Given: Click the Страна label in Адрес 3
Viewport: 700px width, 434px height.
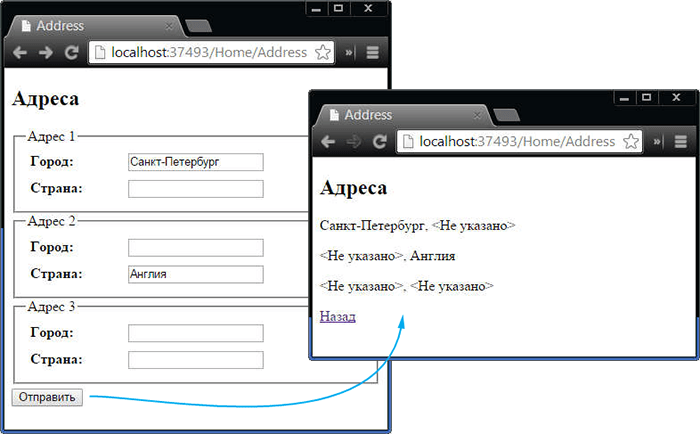Looking at the screenshot, I should (56, 359).
